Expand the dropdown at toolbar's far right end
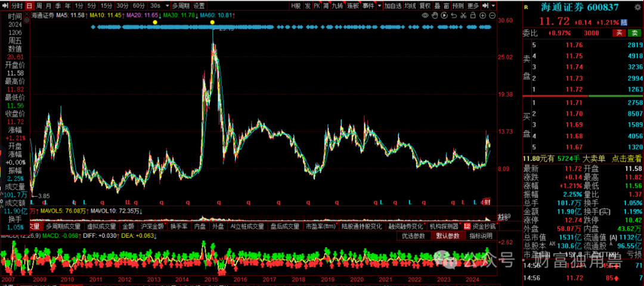Viewport: 644px width, 286px height. [x=493, y=6]
